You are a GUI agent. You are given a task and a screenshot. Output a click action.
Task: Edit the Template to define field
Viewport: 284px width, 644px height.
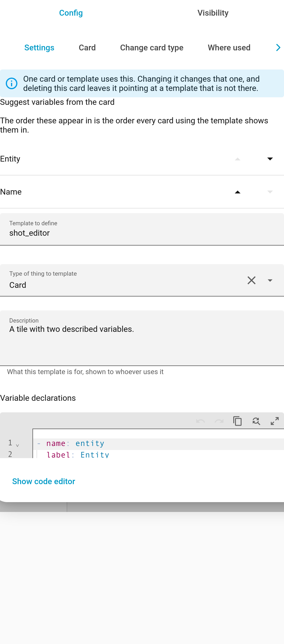pyautogui.click(x=142, y=229)
